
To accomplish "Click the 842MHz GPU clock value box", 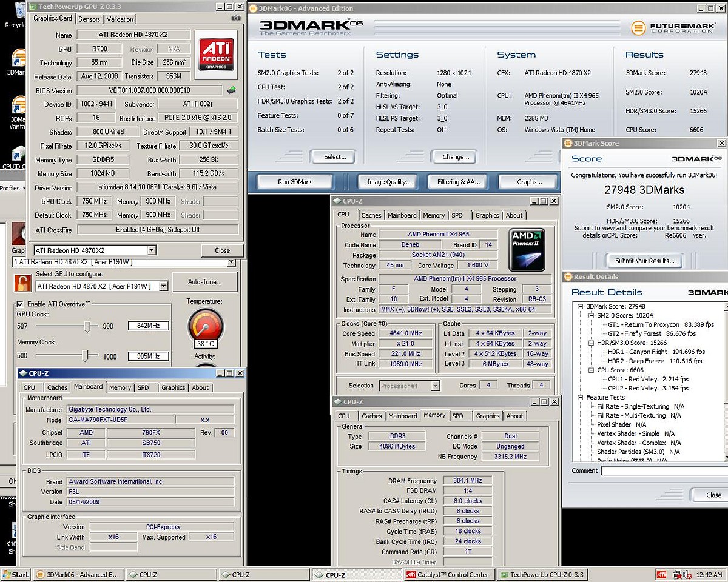I will click(x=148, y=326).
